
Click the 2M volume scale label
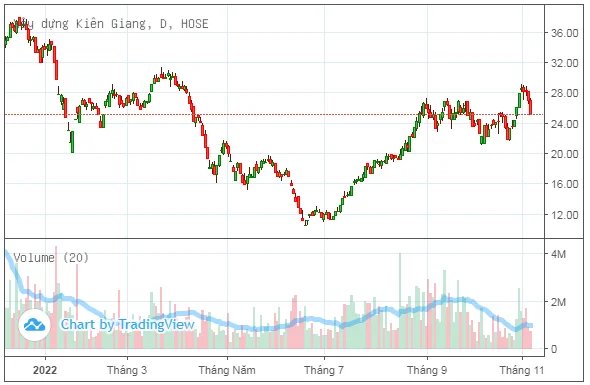pyautogui.click(x=558, y=302)
